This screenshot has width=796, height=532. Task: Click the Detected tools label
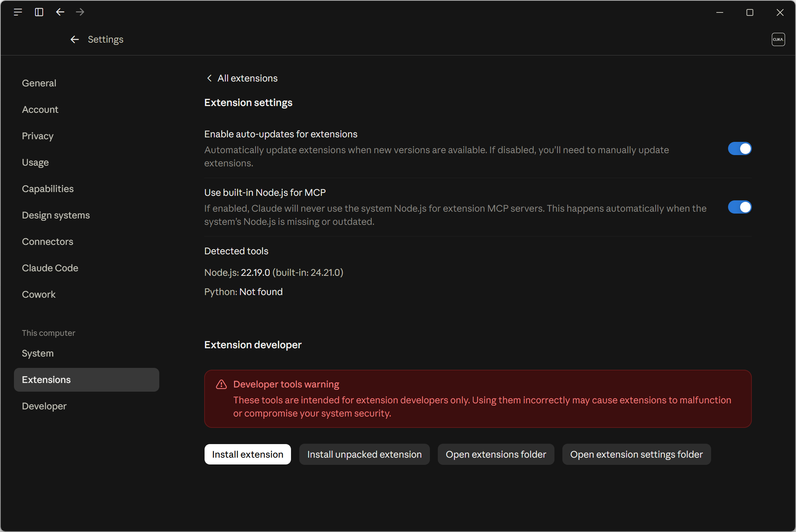[x=236, y=251]
